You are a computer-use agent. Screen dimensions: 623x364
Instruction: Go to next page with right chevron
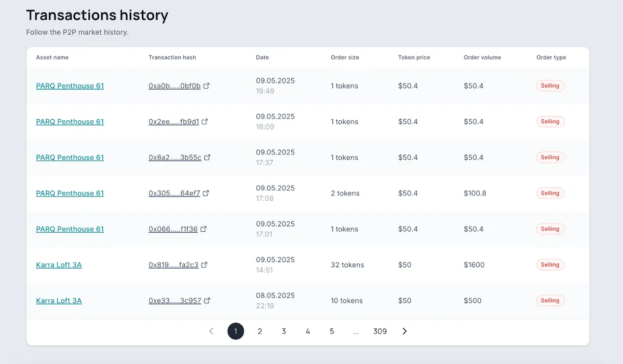click(404, 331)
